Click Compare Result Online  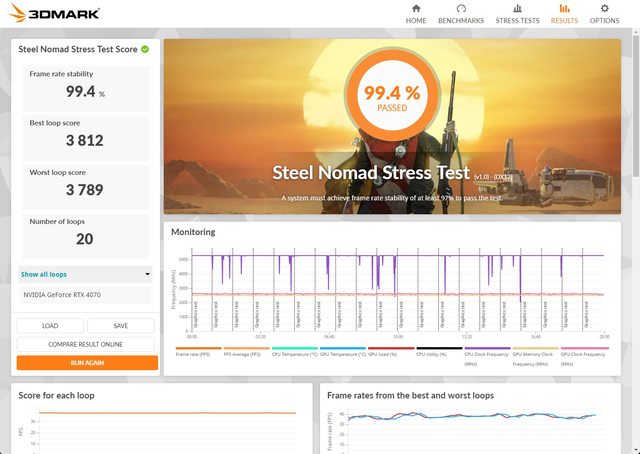(87, 344)
